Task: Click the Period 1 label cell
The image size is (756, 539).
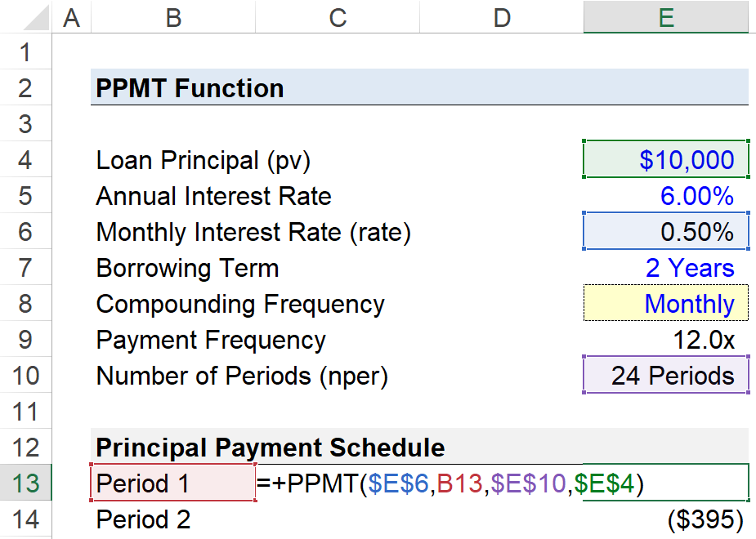Action: pos(172,483)
